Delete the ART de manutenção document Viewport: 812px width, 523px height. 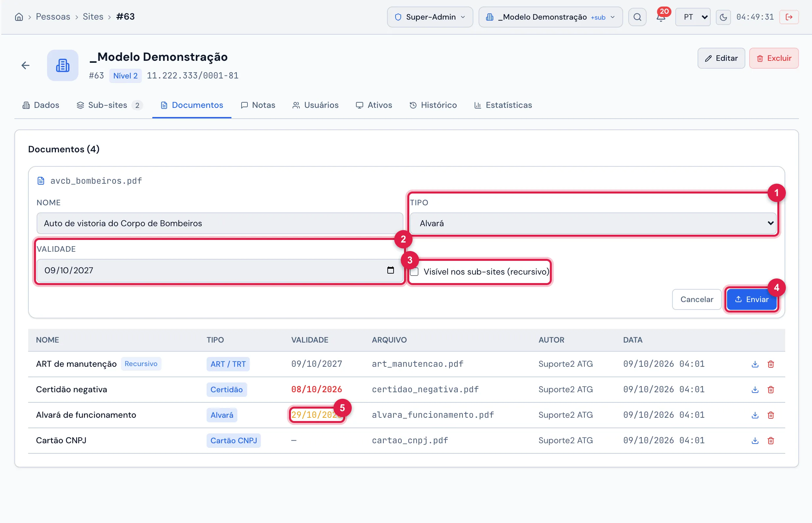[x=770, y=364]
